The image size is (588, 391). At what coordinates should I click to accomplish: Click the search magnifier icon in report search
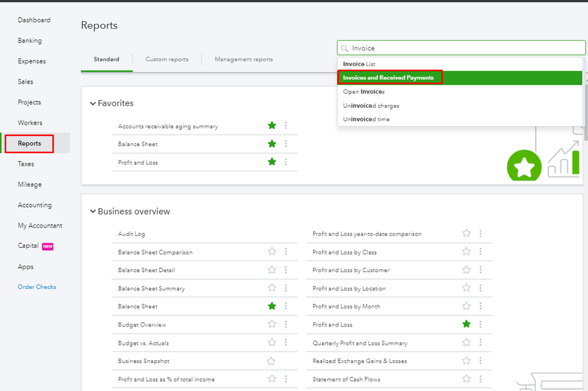click(x=345, y=48)
